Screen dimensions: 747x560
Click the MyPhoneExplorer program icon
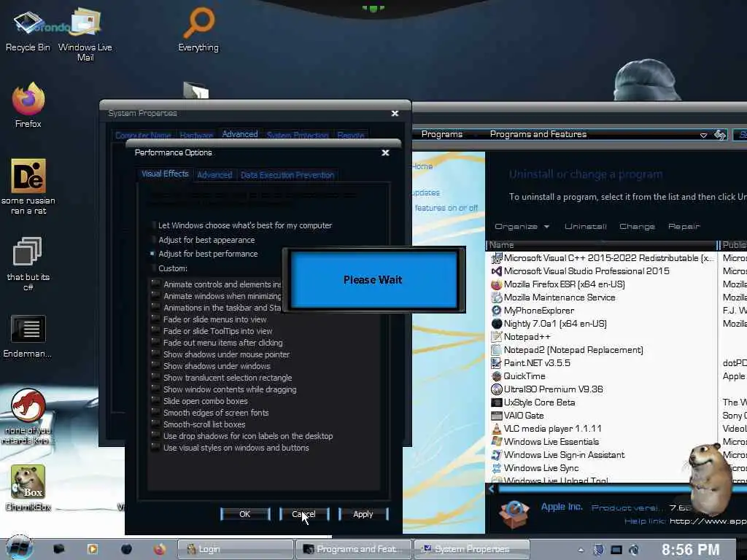[496, 311]
